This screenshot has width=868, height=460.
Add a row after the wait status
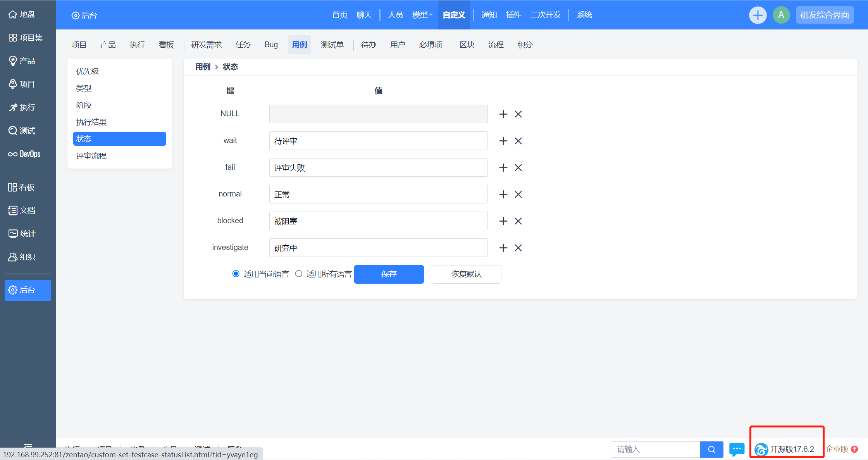[x=503, y=141]
